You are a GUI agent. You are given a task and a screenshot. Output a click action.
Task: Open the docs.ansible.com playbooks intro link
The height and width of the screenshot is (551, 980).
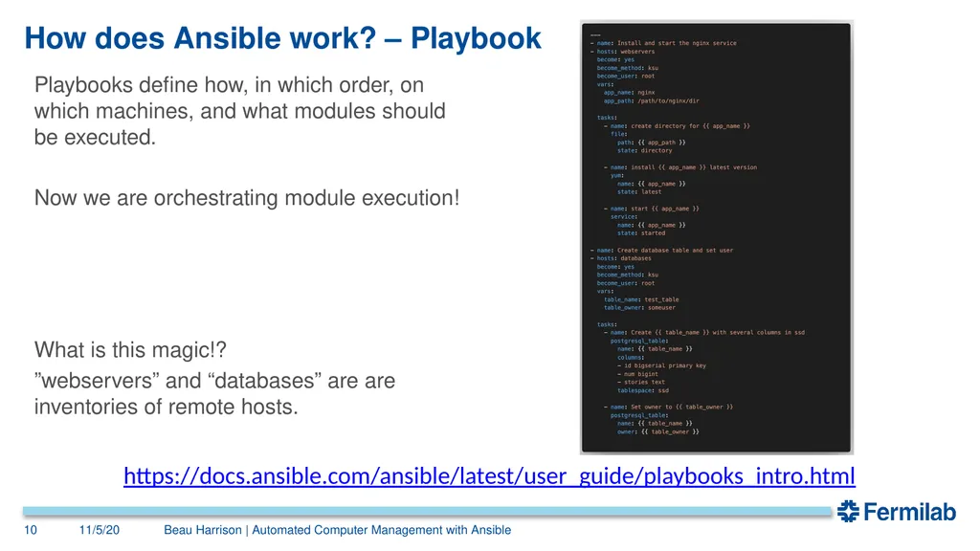[x=489, y=476]
